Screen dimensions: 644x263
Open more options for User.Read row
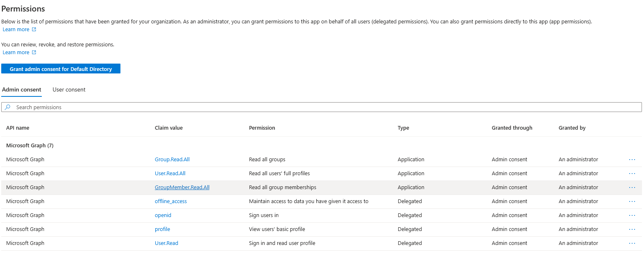pos(632,243)
